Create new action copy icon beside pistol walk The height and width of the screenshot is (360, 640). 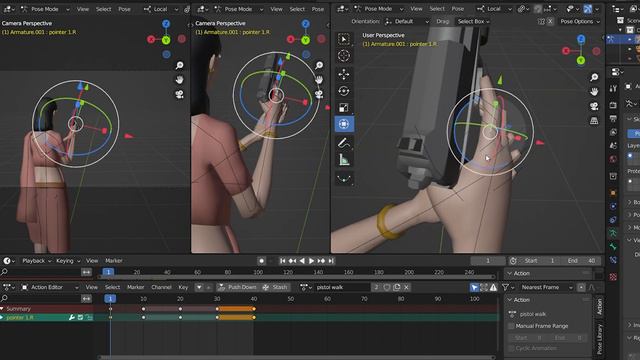point(396,287)
